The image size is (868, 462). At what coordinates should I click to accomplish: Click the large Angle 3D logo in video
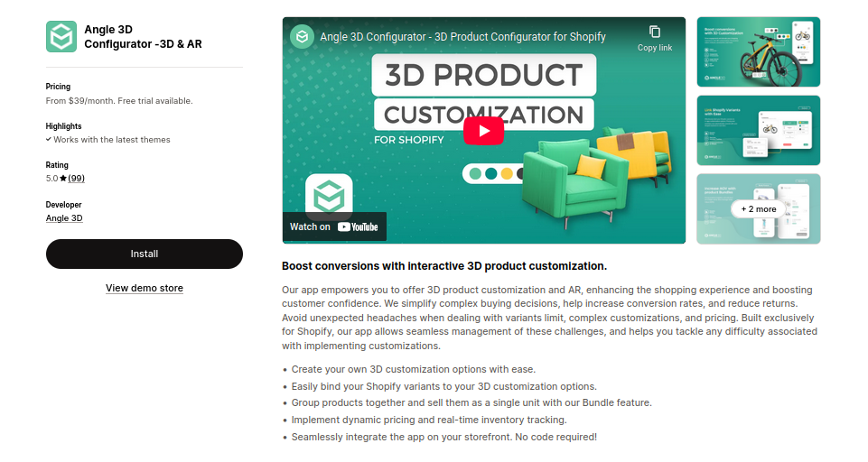[x=329, y=196]
